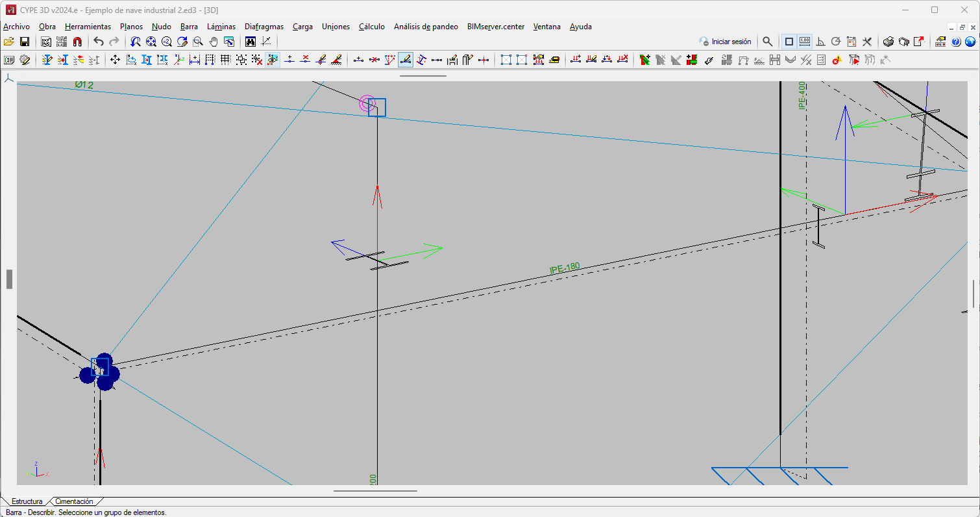Toggle the square window view button
This screenshot has height=517, width=980.
pos(789,42)
